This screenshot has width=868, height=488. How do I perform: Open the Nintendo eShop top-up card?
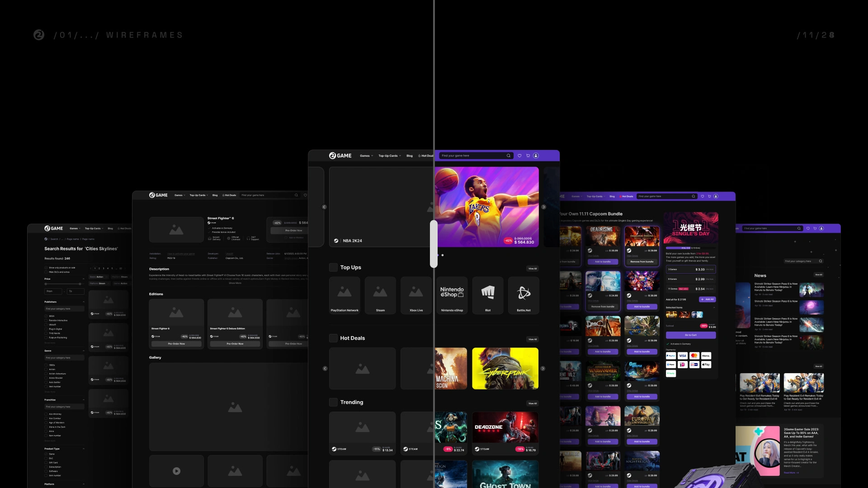coord(452,295)
